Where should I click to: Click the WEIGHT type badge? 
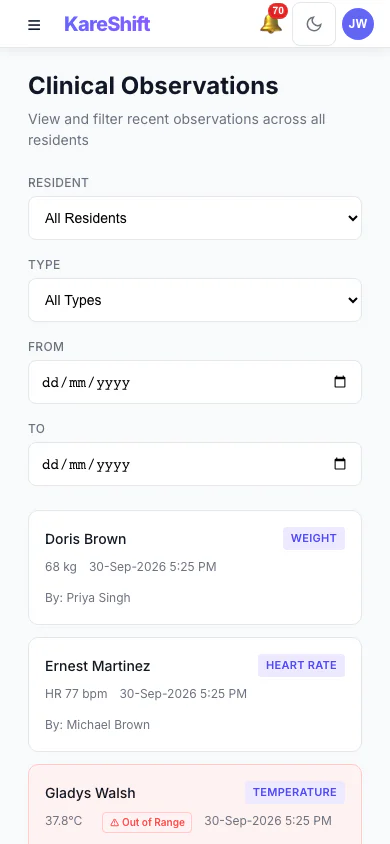[314, 538]
